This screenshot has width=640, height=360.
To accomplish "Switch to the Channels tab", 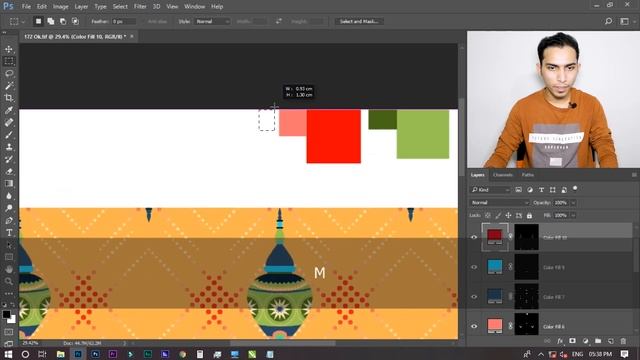I will pyautogui.click(x=502, y=175).
